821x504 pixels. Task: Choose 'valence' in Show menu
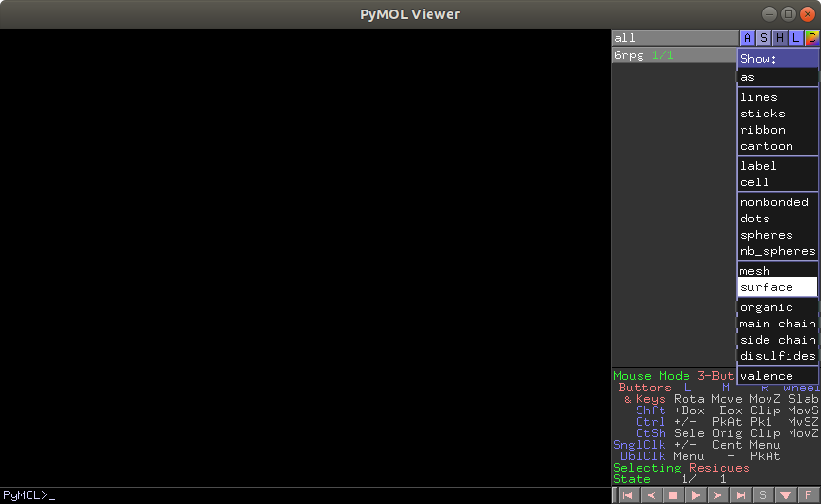point(777,376)
